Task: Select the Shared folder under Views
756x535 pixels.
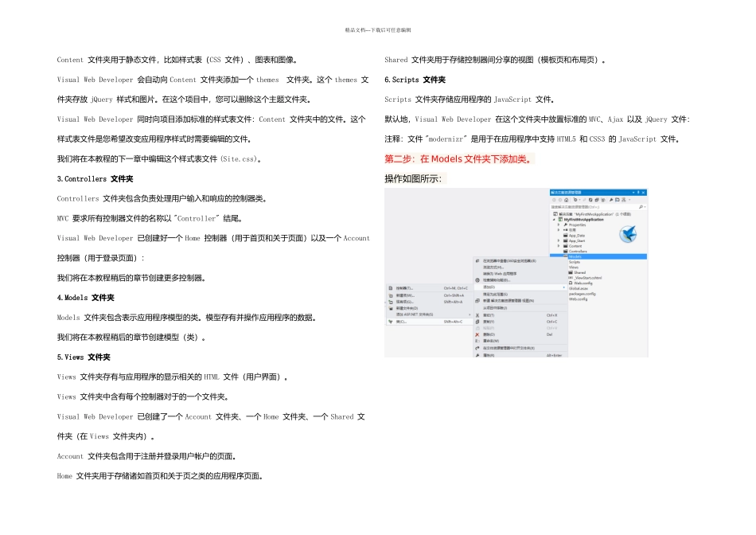Action: (x=577, y=272)
